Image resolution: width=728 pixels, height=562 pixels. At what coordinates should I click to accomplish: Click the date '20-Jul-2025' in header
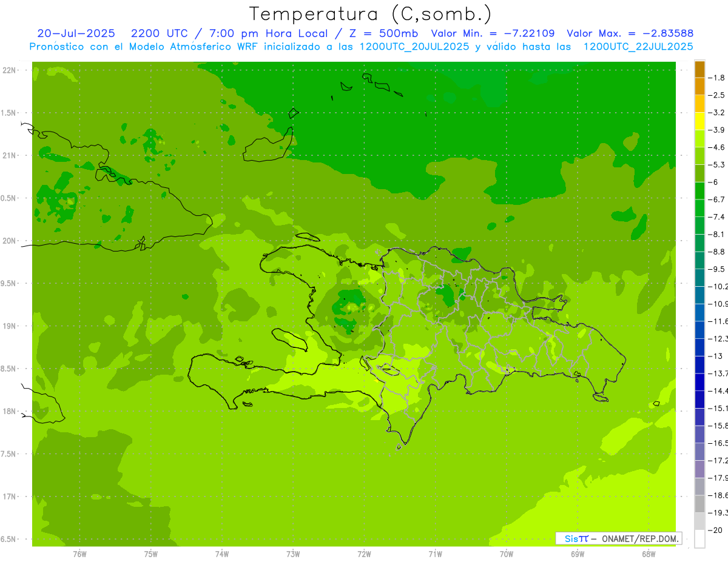tap(76, 33)
